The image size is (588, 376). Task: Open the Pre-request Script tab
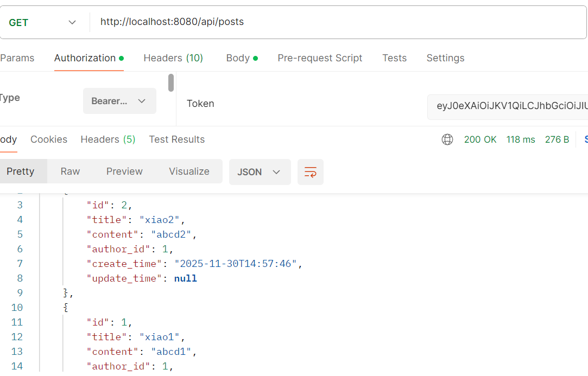[x=320, y=58]
